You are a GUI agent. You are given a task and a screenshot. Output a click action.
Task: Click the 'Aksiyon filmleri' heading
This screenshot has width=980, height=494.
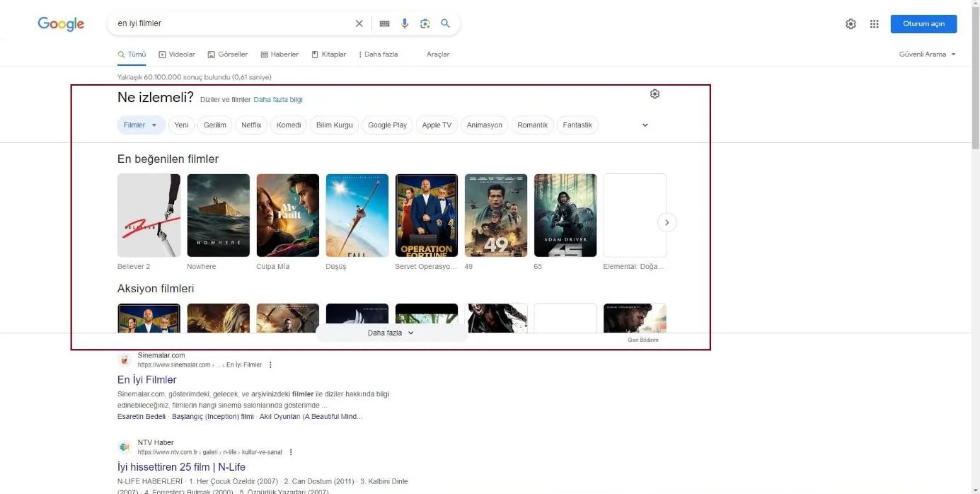click(x=156, y=289)
